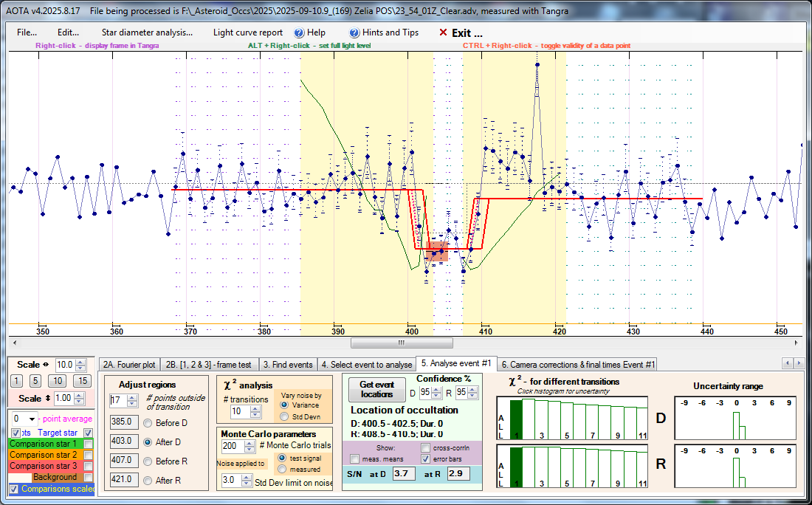Increase the D confidence percent
812x505 pixels.
point(437,388)
